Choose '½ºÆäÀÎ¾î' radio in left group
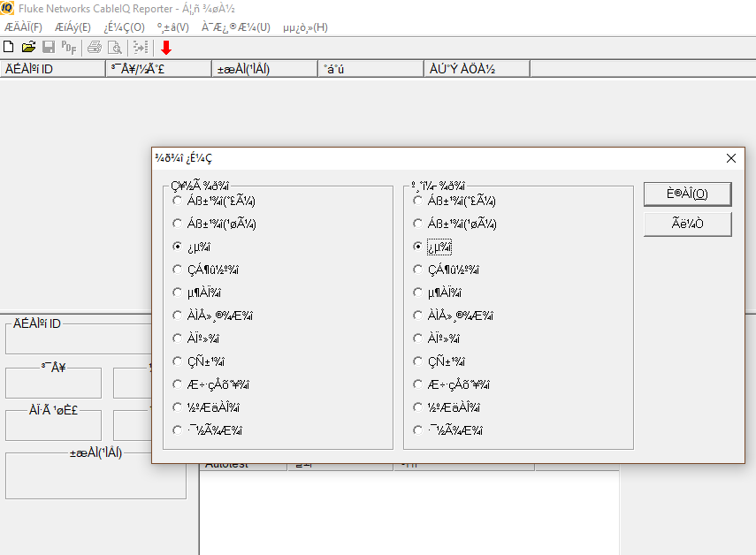The height and width of the screenshot is (555, 756). [x=206, y=407]
